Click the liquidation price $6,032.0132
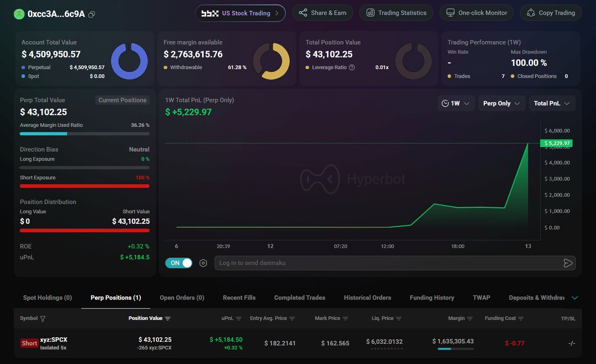596x364 pixels. (384, 342)
